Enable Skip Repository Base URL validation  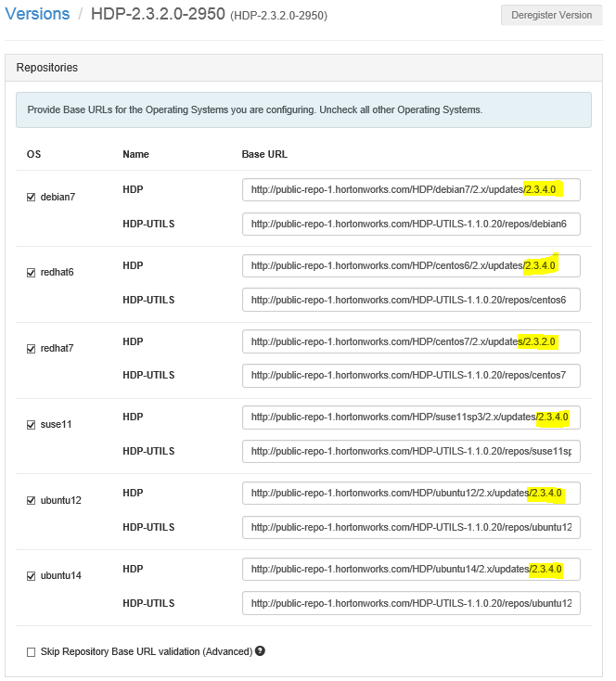click(x=31, y=652)
